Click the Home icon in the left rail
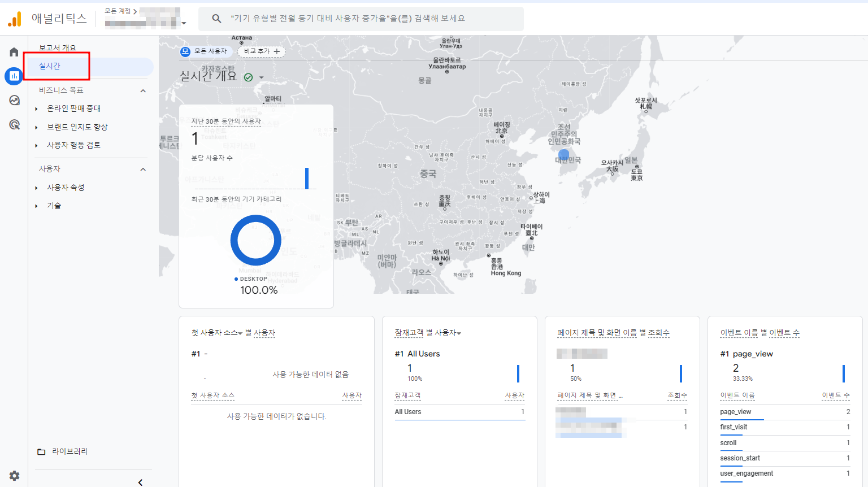 (x=13, y=51)
